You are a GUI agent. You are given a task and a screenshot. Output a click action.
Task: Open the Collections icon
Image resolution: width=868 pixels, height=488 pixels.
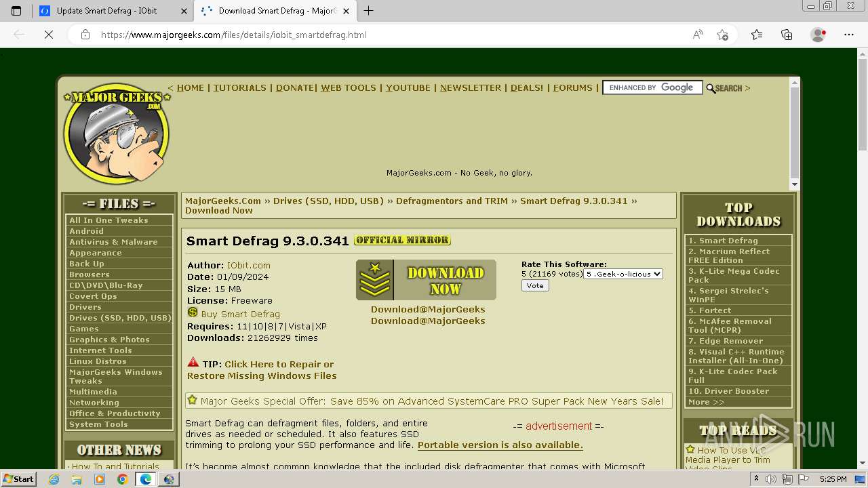point(787,35)
